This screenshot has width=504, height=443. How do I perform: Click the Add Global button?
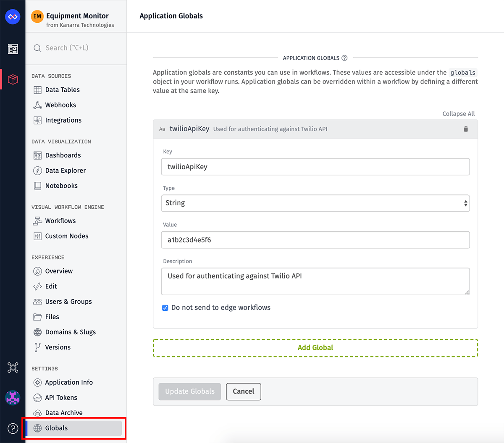[x=315, y=348]
